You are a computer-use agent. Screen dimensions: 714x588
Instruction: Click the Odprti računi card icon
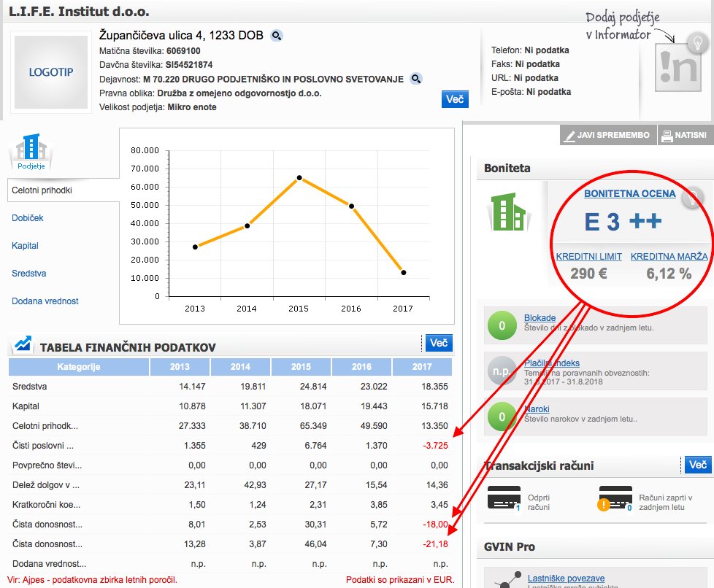502,498
